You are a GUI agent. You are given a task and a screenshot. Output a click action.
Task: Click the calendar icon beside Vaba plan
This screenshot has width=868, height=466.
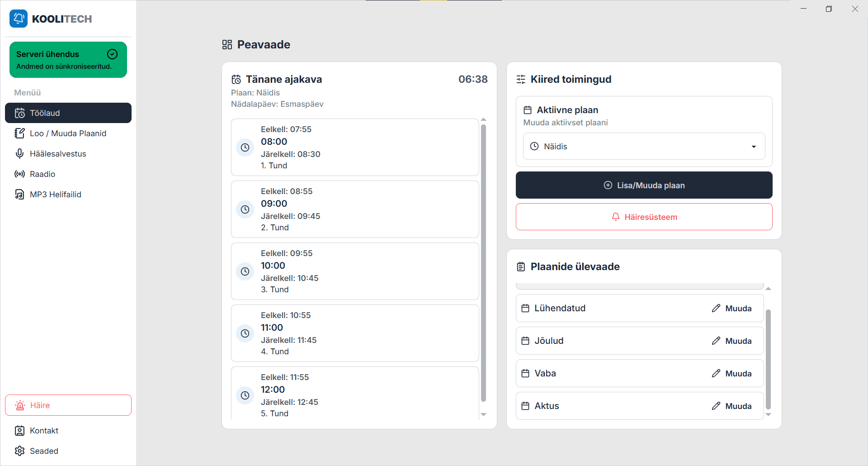[525, 373]
